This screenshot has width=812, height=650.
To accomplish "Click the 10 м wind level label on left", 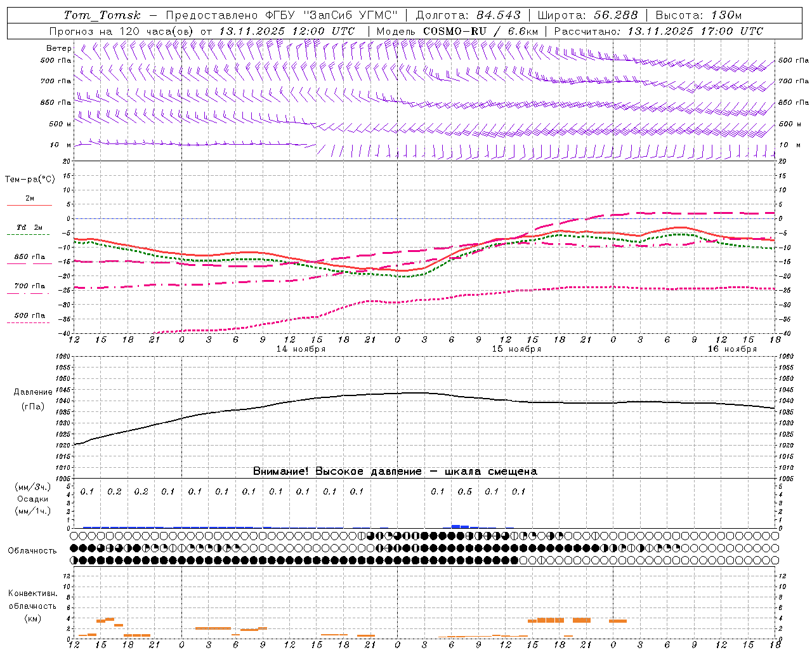I will (60, 145).
